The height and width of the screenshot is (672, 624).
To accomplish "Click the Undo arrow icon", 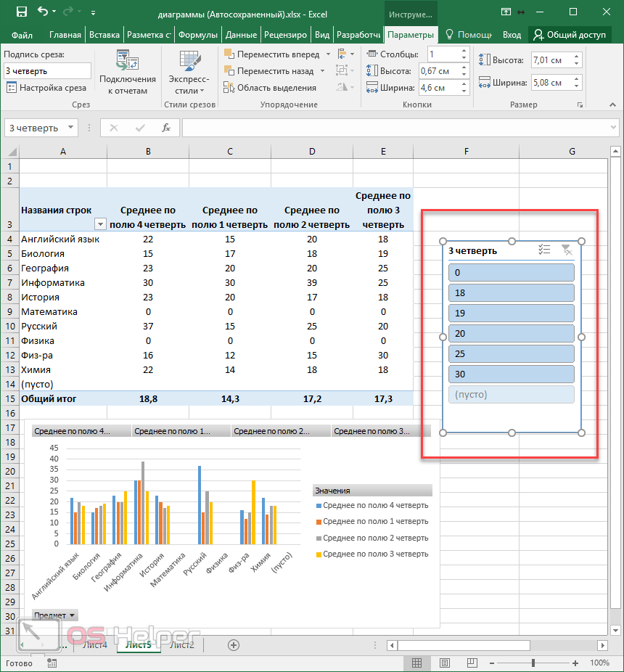I will coord(43,12).
